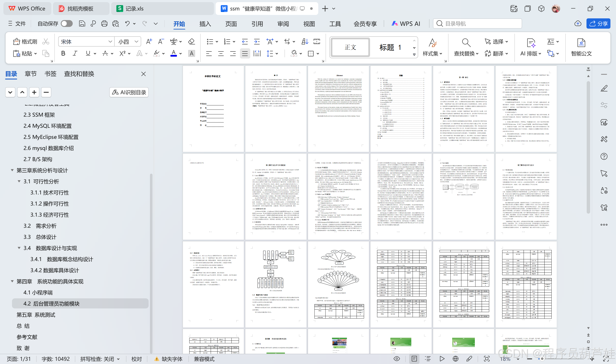
Task: Increase font size with A+ icon
Action: (x=149, y=41)
